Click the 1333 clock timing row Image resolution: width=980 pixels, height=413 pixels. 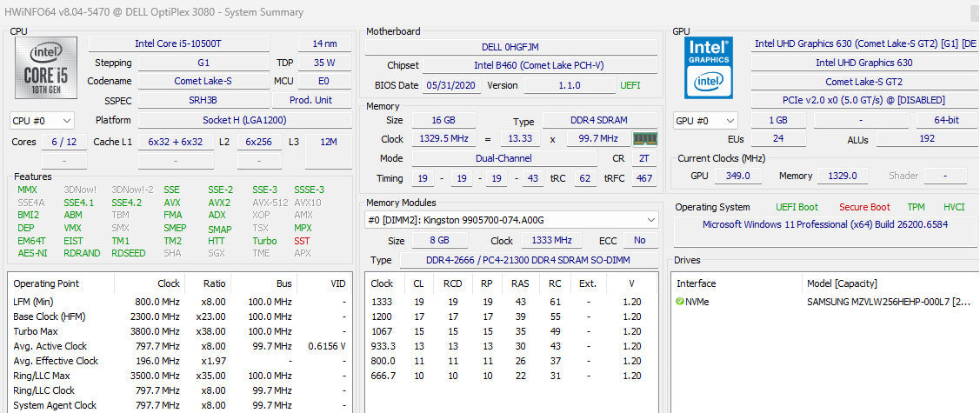[x=511, y=302]
